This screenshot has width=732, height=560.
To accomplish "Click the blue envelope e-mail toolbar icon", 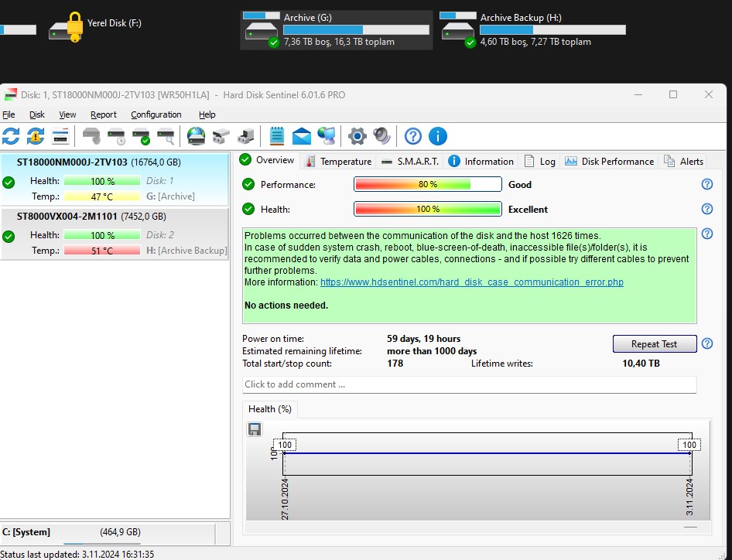I will [302, 136].
